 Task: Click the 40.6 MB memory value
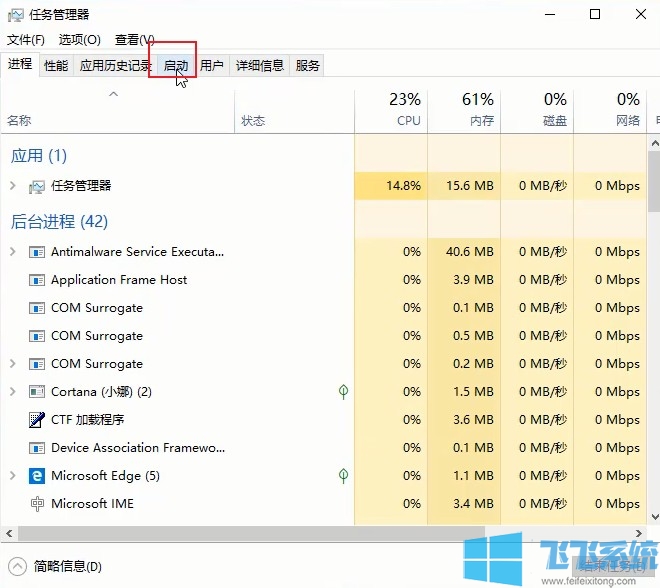(x=470, y=252)
